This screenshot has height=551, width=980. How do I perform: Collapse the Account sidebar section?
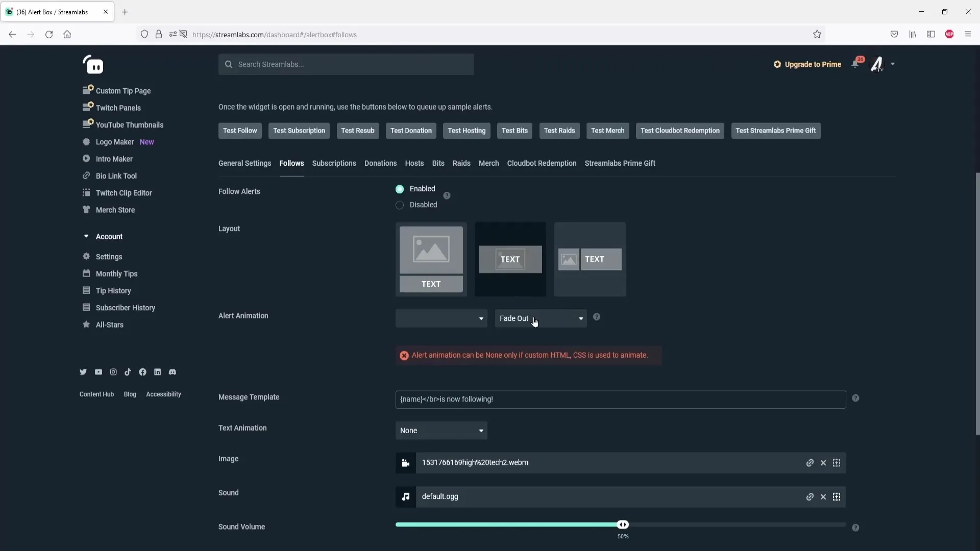[86, 236]
